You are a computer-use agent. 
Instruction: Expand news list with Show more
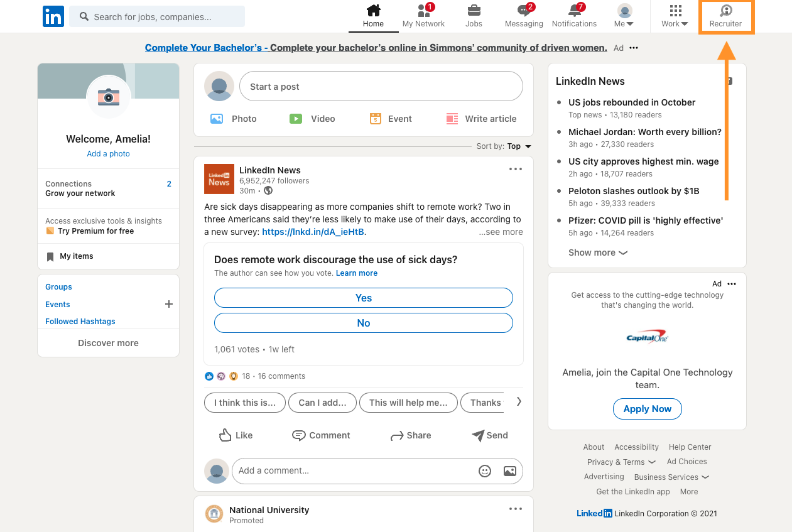(598, 252)
